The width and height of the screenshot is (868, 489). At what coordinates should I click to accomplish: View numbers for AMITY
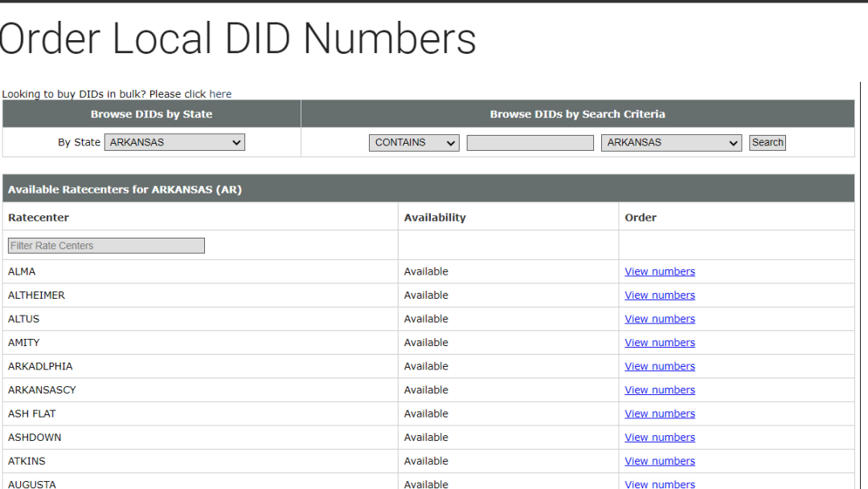[x=659, y=342]
